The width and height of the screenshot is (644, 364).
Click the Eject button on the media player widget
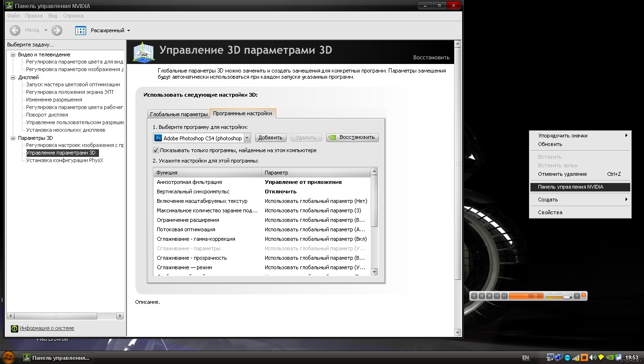(577, 296)
